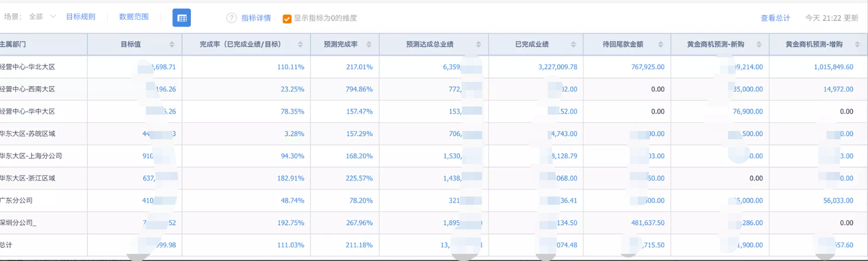Screen dimensions: 868x261
Task: Sort by 目标值 column arrows
Action: click(172, 44)
